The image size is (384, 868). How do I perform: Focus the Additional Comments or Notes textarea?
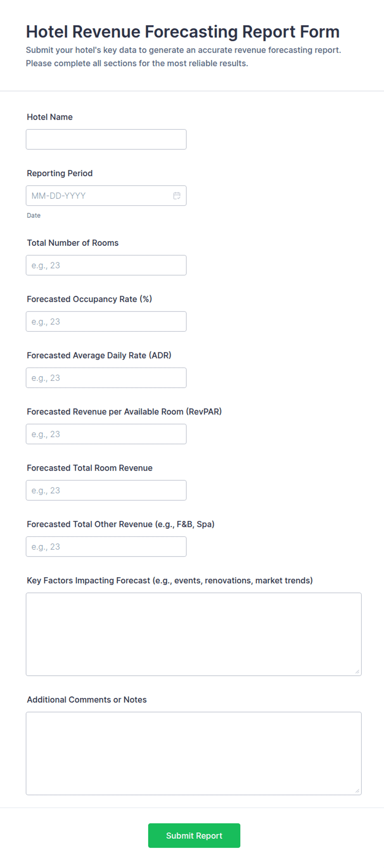(x=194, y=753)
